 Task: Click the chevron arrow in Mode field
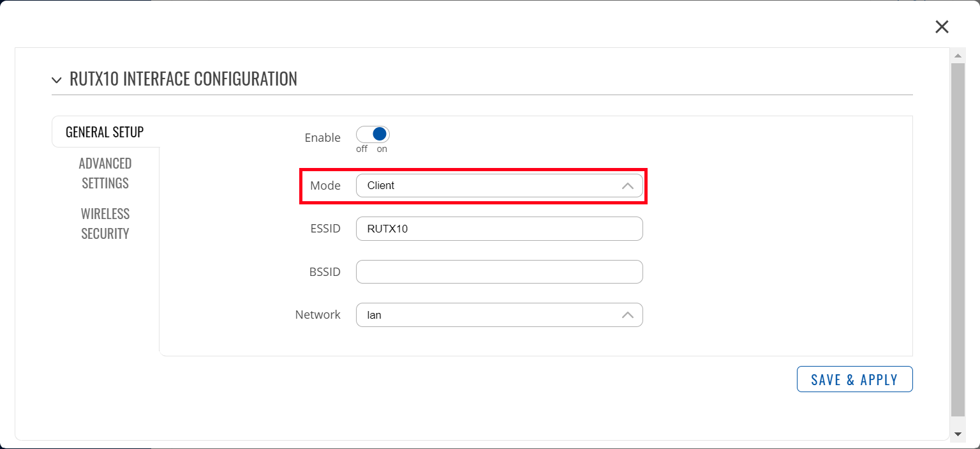coord(628,186)
